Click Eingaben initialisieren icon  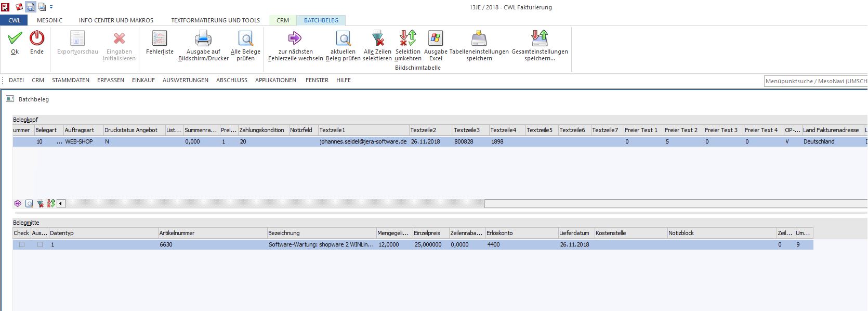[119, 38]
